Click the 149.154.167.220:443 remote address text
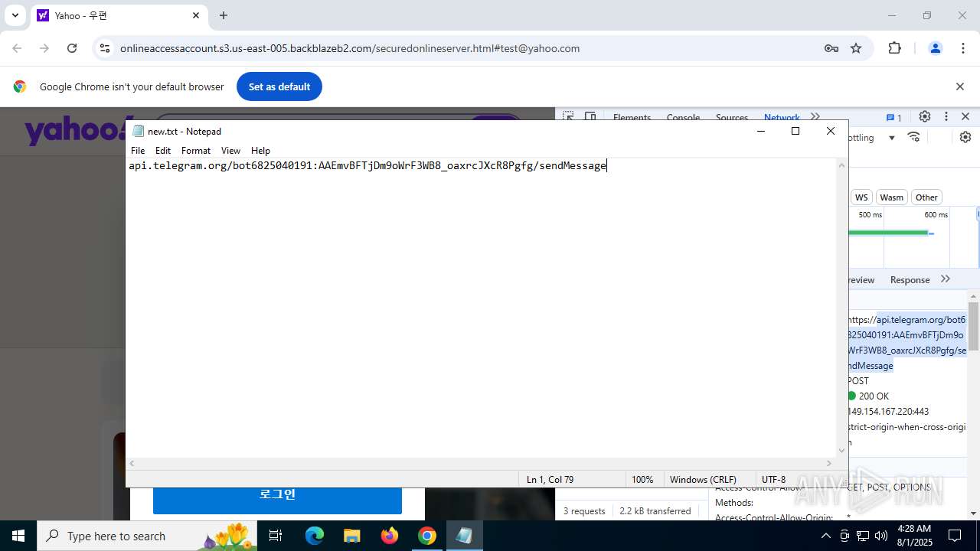Image resolution: width=980 pixels, height=551 pixels. click(888, 412)
